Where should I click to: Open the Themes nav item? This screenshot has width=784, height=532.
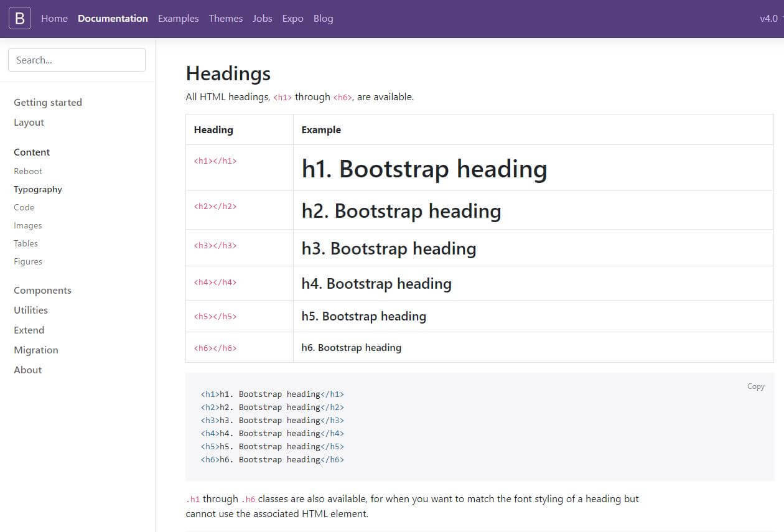(226, 19)
